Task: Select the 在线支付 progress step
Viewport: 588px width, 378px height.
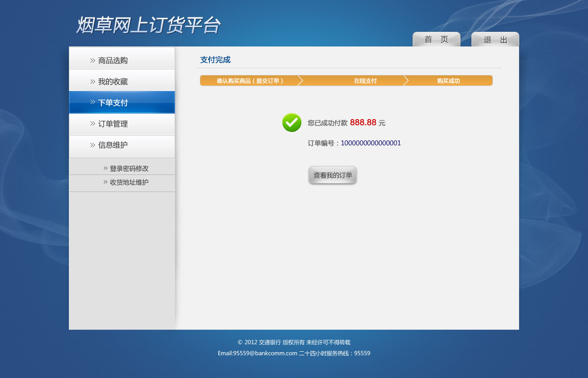Action: [x=355, y=81]
